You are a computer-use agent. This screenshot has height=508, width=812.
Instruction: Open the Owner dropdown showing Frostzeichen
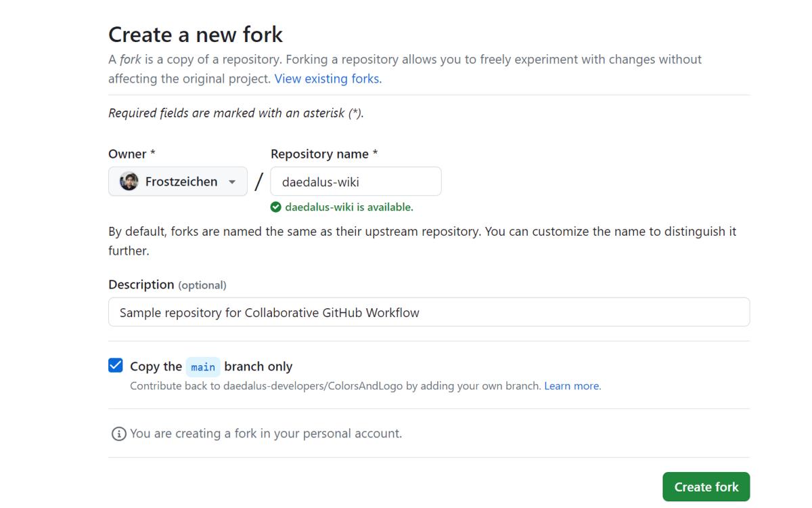178,182
